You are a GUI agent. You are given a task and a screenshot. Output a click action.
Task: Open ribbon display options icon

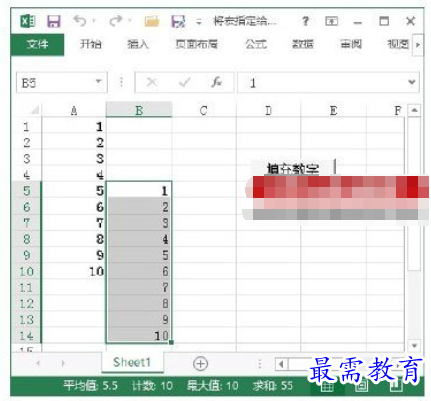pyautogui.click(x=331, y=22)
